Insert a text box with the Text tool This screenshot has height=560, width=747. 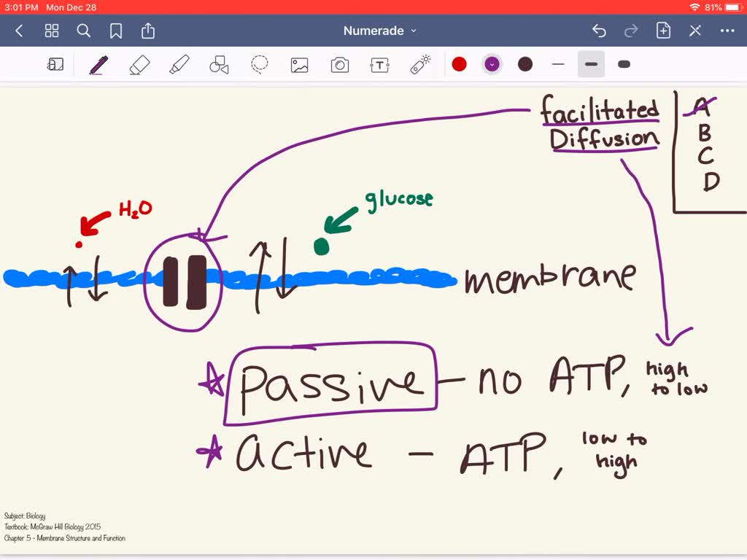click(379, 64)
